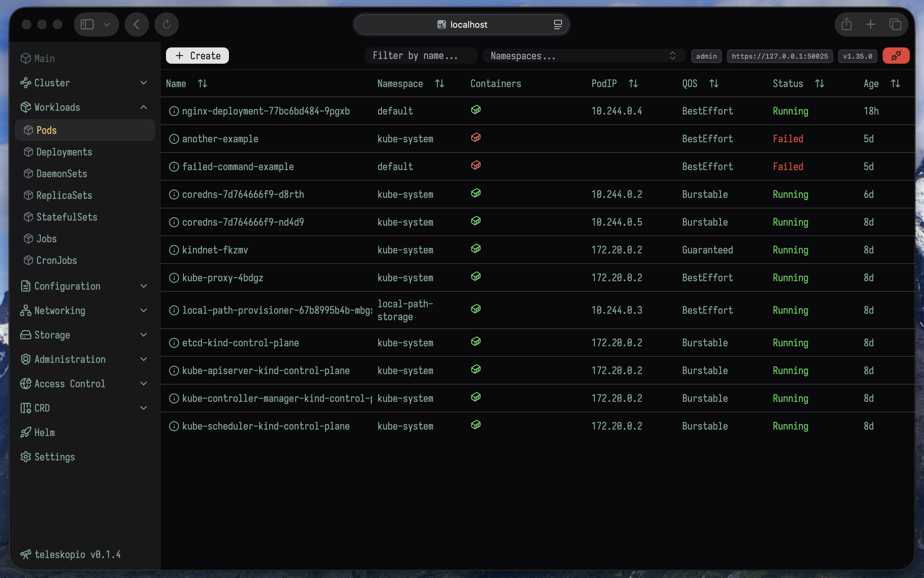924x578 pixels.
Task: Expand the CRD section
Action: point(84,408)
